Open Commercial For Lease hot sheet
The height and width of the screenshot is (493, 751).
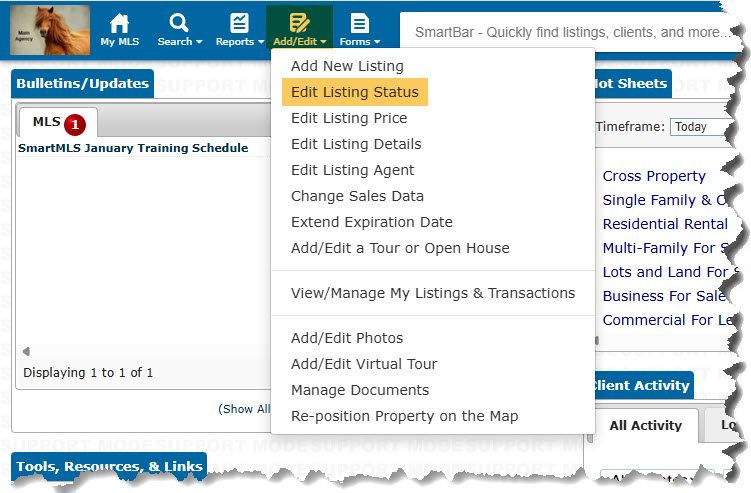click(667, 320)
